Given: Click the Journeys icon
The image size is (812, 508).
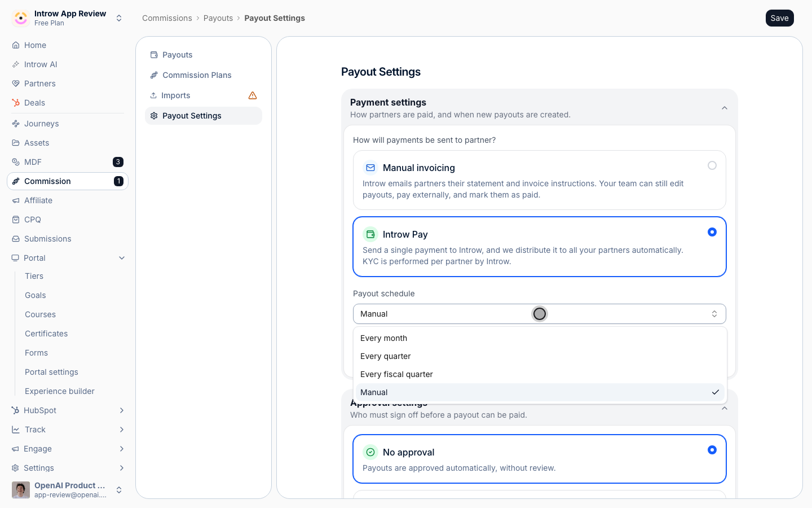Looking at the screenshot, I should pyautogui.click(x=16, y=124).
